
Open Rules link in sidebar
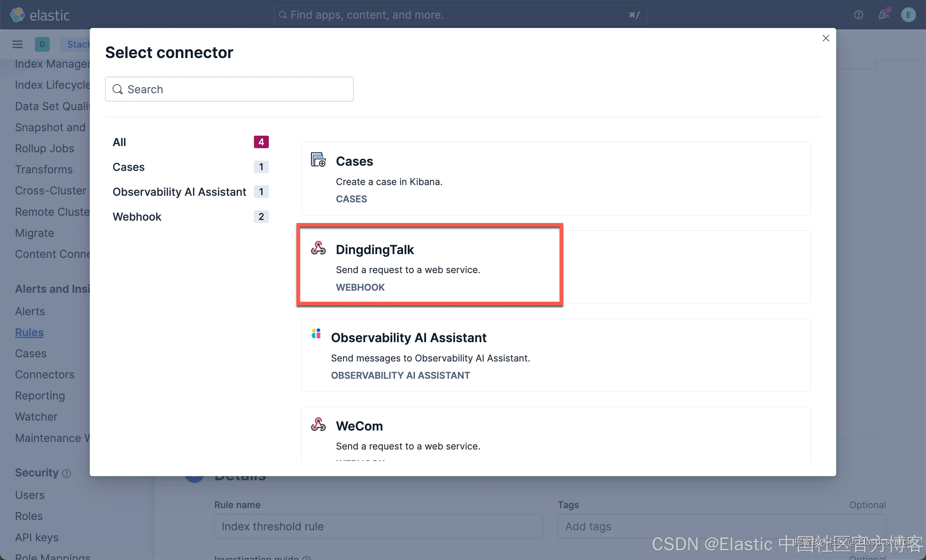coord(29,332)
